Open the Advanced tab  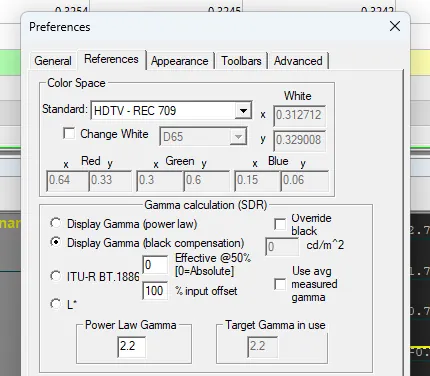point(298,61)
